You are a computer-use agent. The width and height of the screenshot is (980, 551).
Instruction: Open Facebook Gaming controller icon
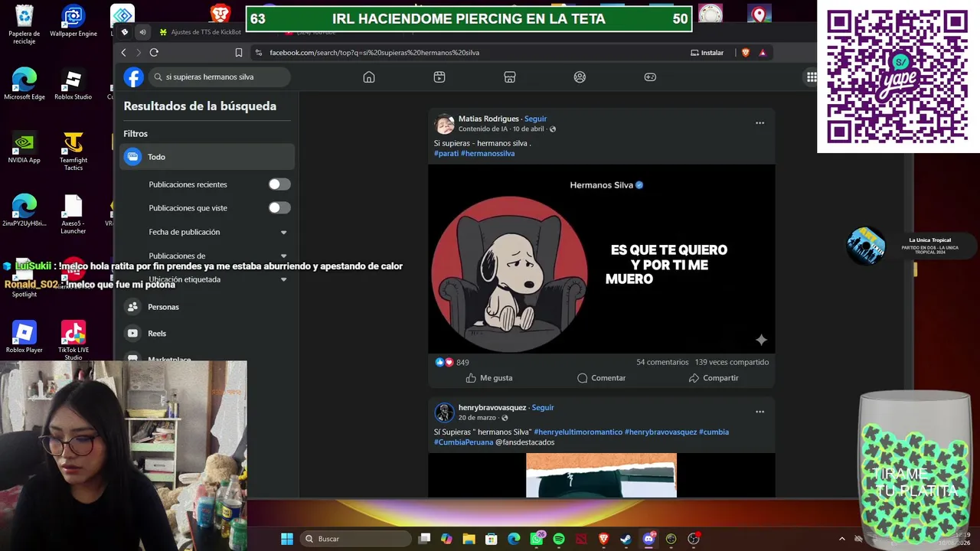pyautogui.click(x=650, y=77)
